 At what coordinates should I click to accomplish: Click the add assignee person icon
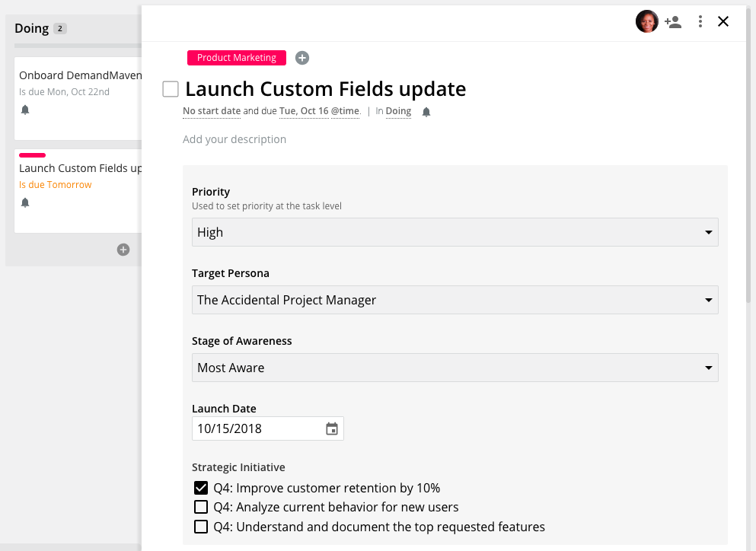coord(672,22)
